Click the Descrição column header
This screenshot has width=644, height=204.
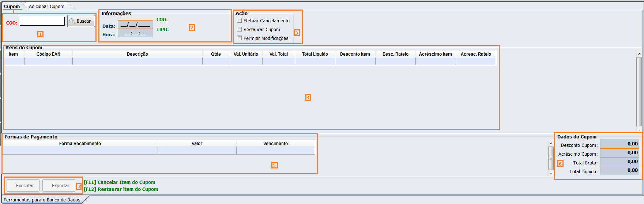pyautogui.click(x=137, y=54)
